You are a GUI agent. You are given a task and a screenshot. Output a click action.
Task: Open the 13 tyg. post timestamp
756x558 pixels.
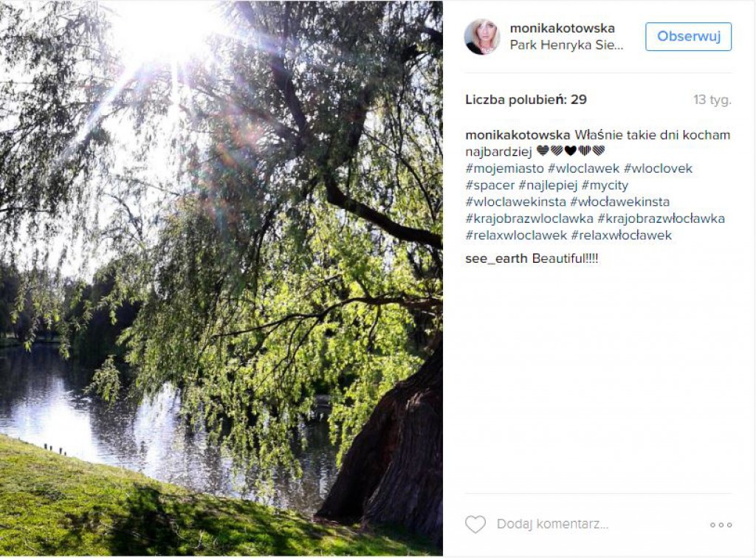[712, 100]
